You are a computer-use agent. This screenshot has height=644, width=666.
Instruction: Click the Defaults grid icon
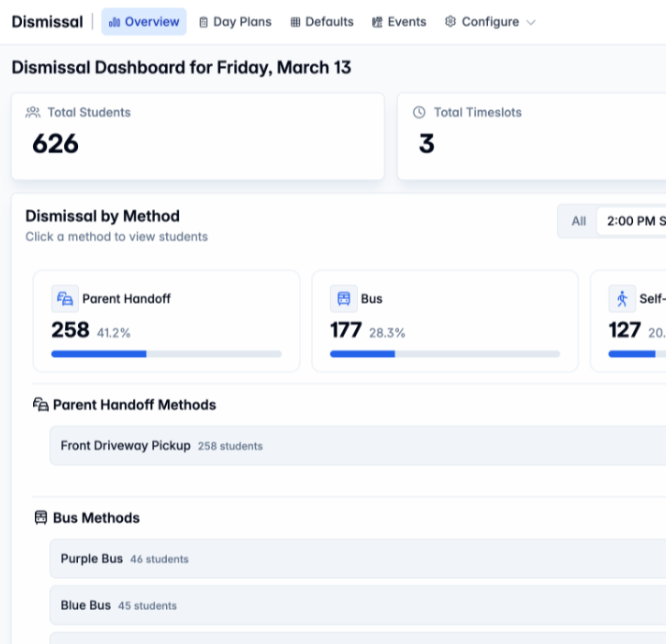point(295,22)
